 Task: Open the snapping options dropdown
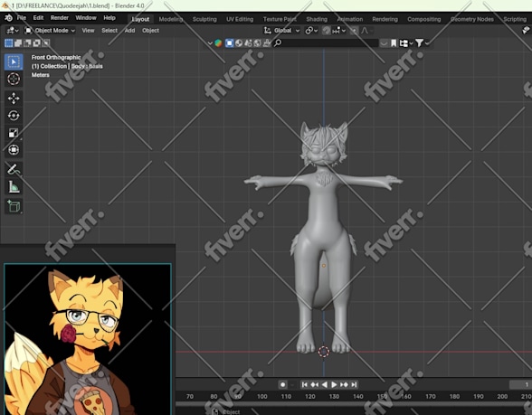coord(339,31)
